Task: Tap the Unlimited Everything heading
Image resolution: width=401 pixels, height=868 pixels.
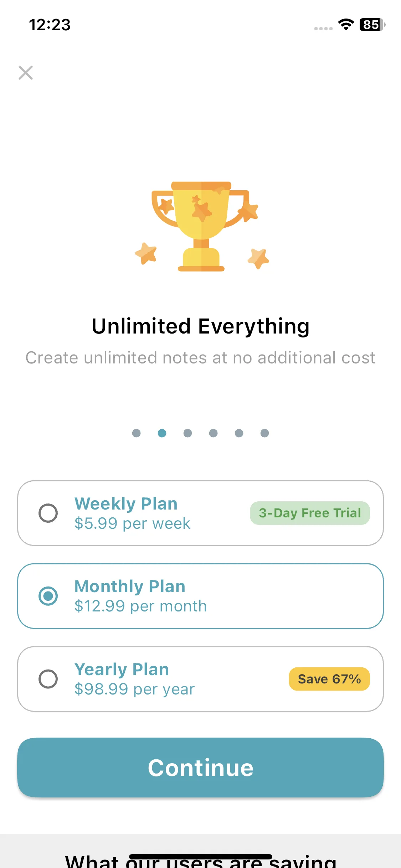Action: (201, 326)
